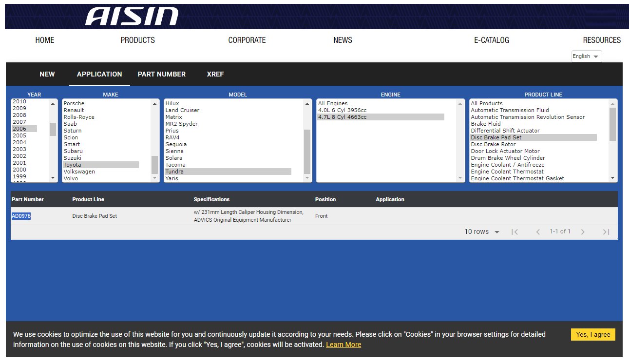Open the 10 rows per page dropdown

coord(482,232)
